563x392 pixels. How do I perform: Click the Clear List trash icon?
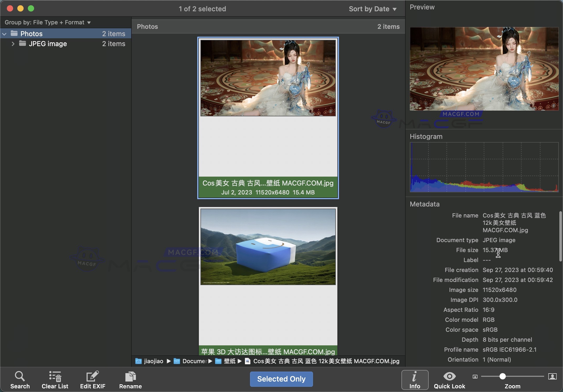(55, 376)
